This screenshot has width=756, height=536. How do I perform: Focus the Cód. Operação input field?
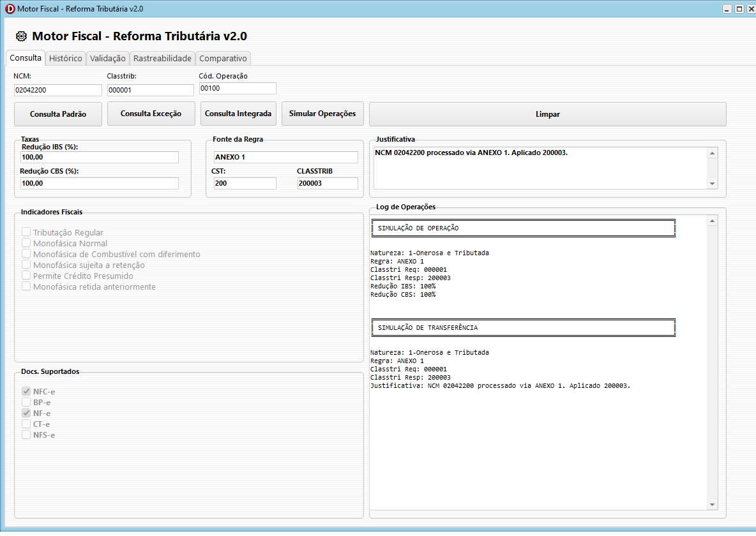(237, 88)
